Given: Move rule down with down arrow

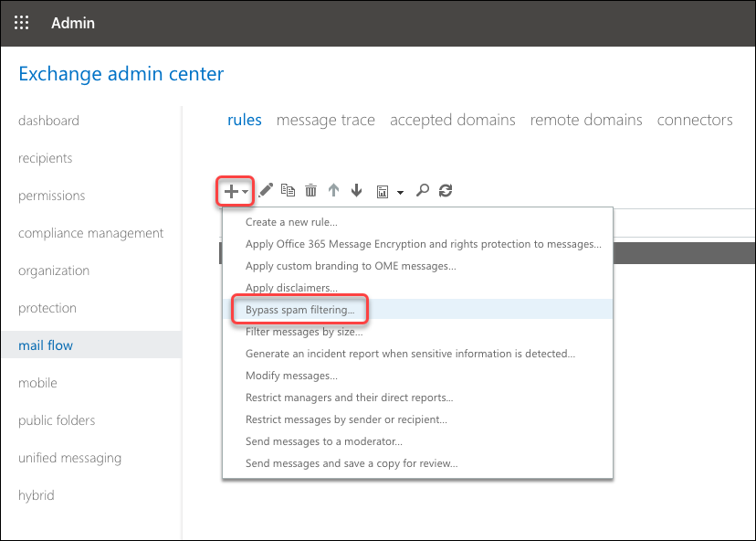Looking at the screenshot, I should (x=356, y=190).
